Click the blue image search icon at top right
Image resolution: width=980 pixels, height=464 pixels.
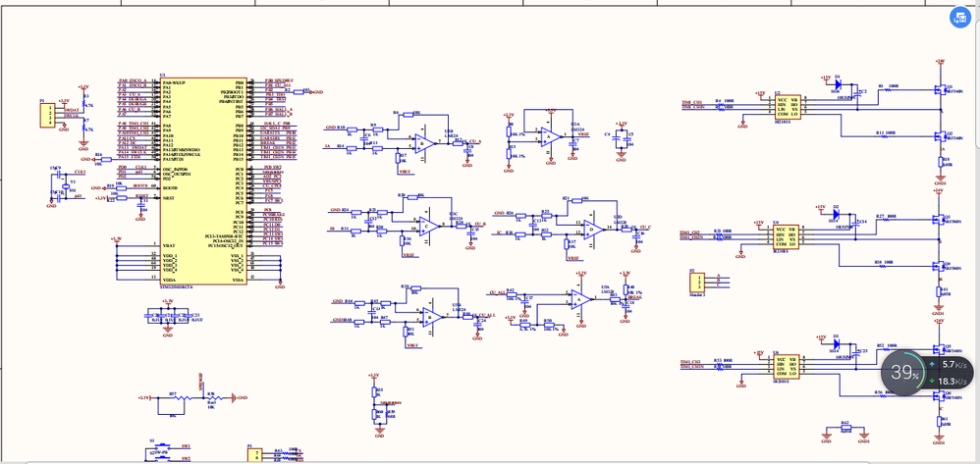click(959, 18)
